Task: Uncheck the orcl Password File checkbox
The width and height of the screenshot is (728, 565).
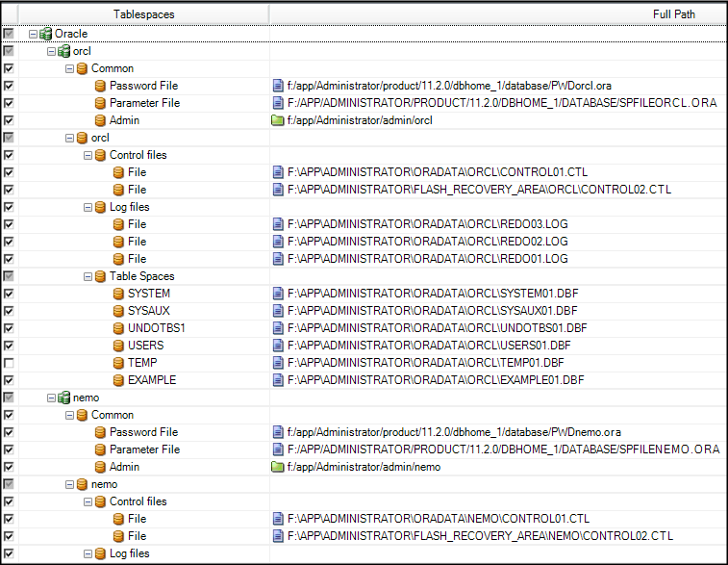Action: (9, 86)
